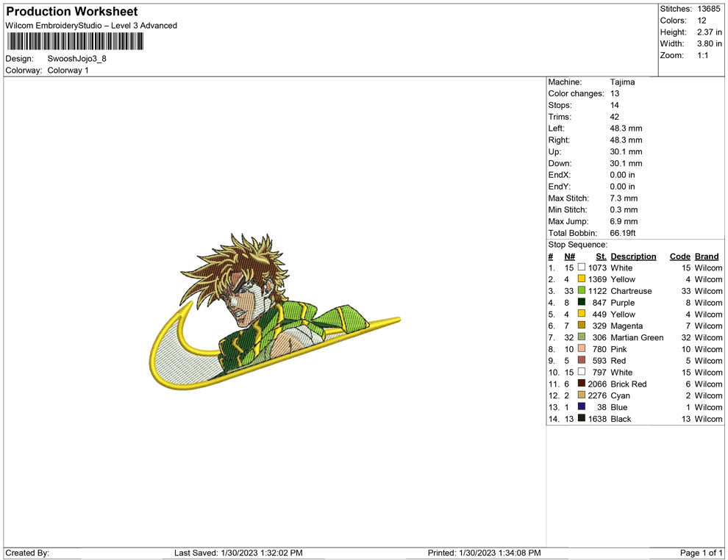Viewport: 728px width, 560px height.
Task: Click the Stops value 14
Action: [x=615, y=105]
